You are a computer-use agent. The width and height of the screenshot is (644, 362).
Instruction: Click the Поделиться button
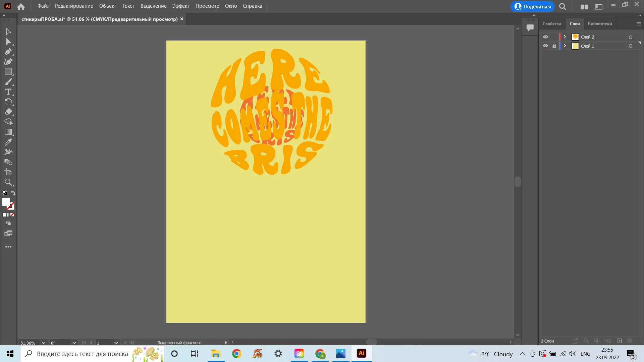pos(532,6)
